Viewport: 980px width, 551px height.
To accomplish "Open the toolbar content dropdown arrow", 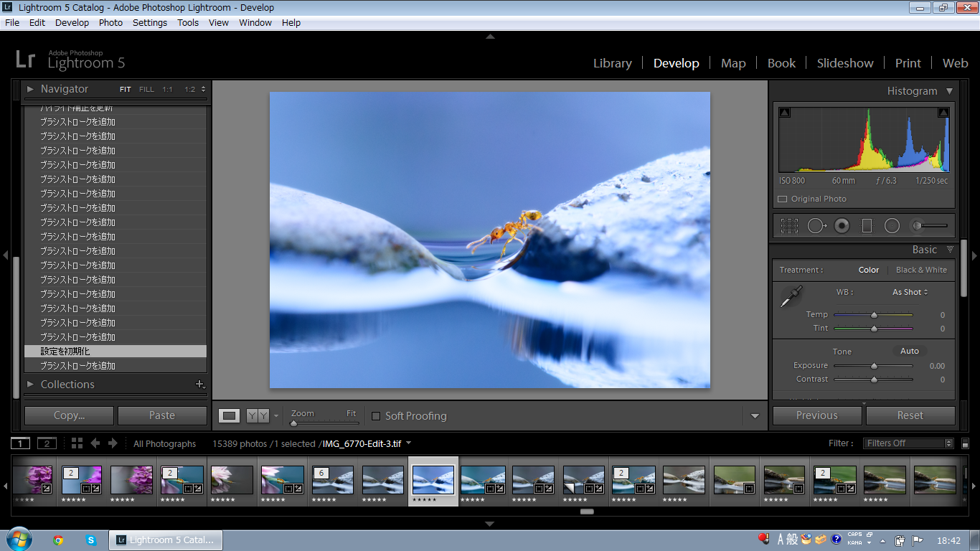I will 755,416.
